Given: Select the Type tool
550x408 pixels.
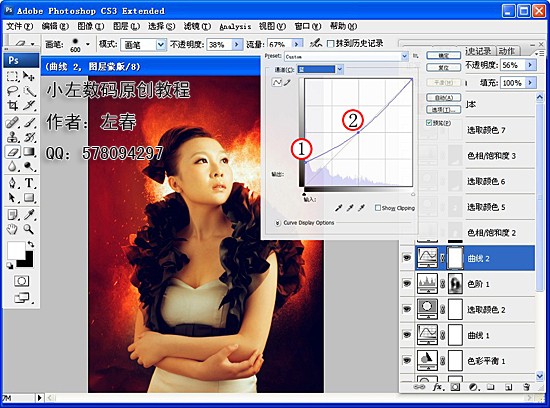Looking at the screenshot, I should (29, 182).
